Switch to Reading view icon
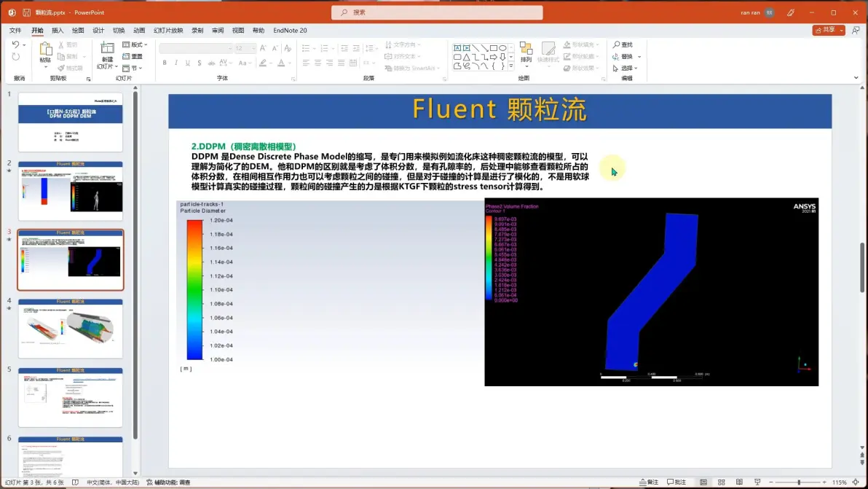Screen dimensions: 868x489 click(x=739, y=482)
